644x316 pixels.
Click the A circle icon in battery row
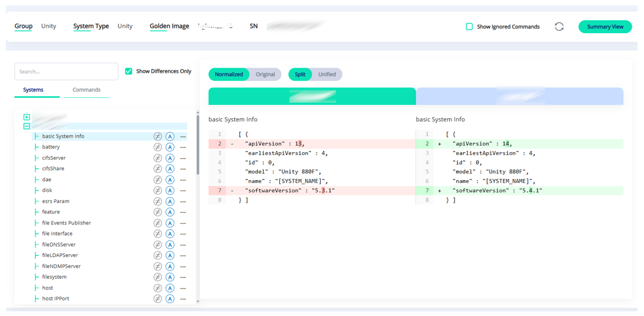point(170,147)
